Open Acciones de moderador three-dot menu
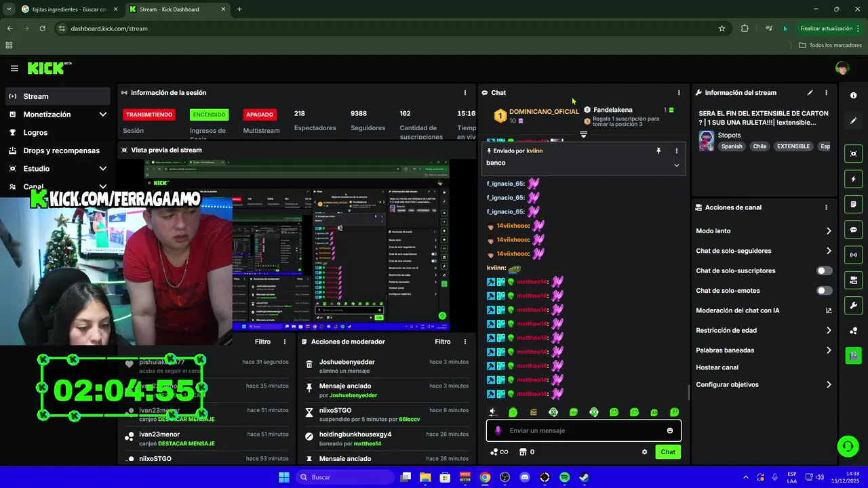The image size is (868, 488). pyautogui.click(x=465, y=342)
